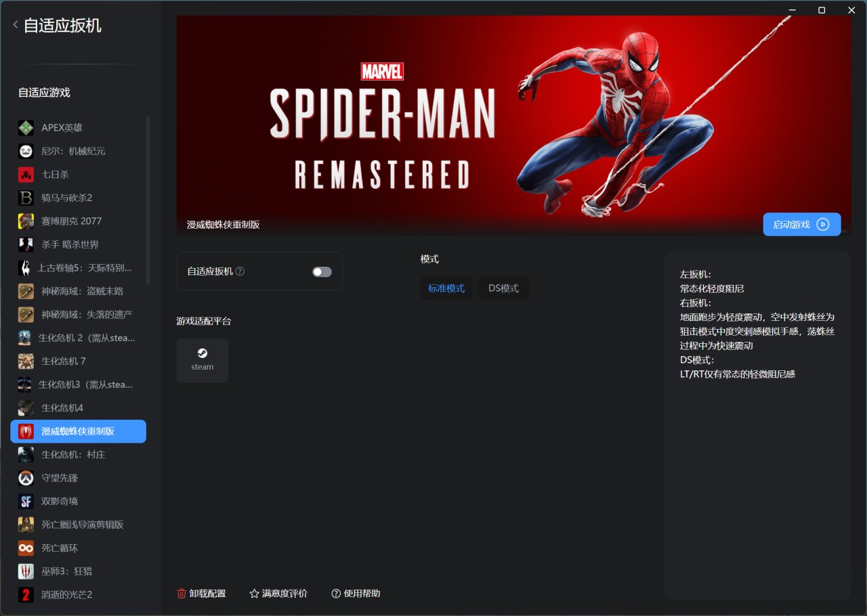Viewport: 867px width, 616px height.
Task: Choose the 七日杀 red game icon
Action: pyautogui.click(x=26, y=174)
